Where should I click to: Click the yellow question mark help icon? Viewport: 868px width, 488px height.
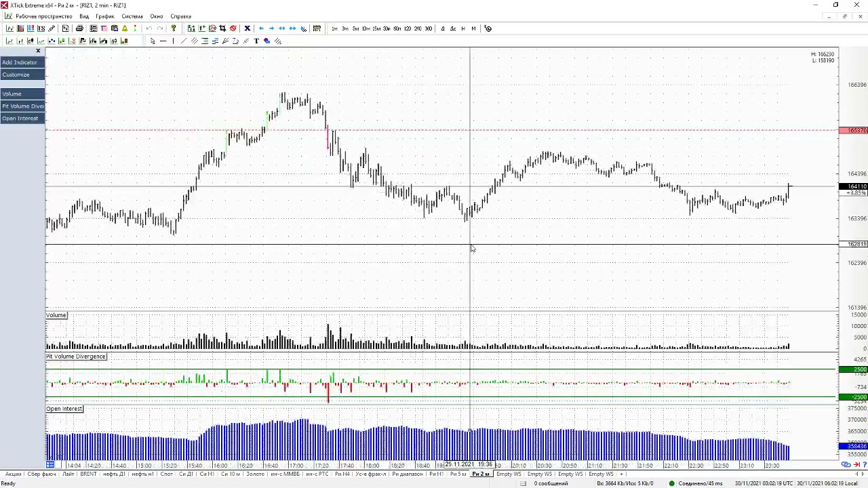point(174,28)
